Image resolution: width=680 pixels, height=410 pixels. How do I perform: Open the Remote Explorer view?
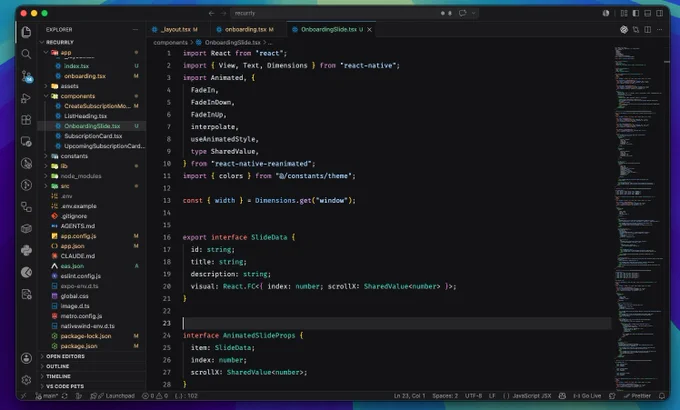(26, 141)
